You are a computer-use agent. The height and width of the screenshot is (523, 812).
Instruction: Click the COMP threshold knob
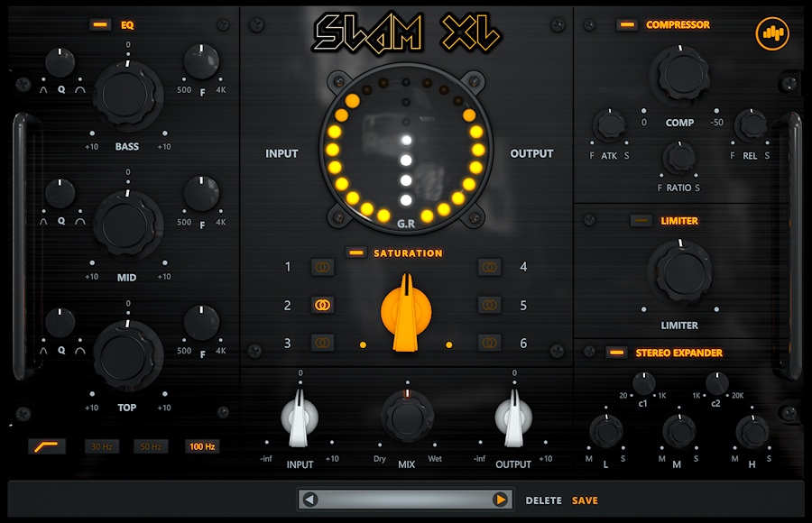click(680, 75)
